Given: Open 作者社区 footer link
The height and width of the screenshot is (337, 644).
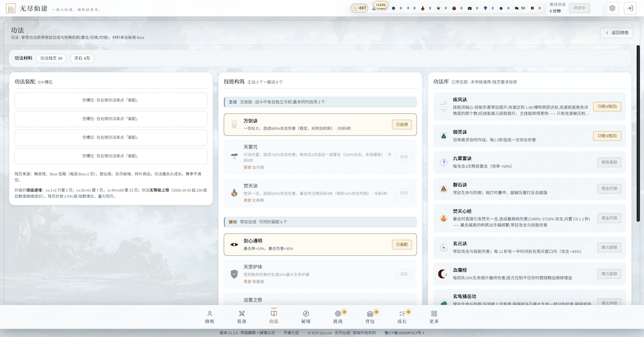Looking at the screenshot, I should (x=291, y=333).
